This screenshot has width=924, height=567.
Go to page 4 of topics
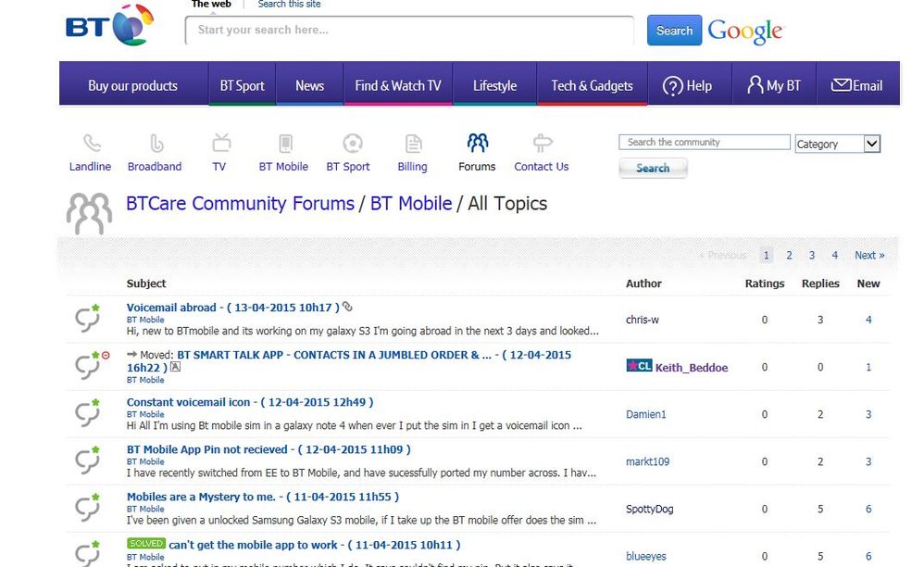coord(835,255)
